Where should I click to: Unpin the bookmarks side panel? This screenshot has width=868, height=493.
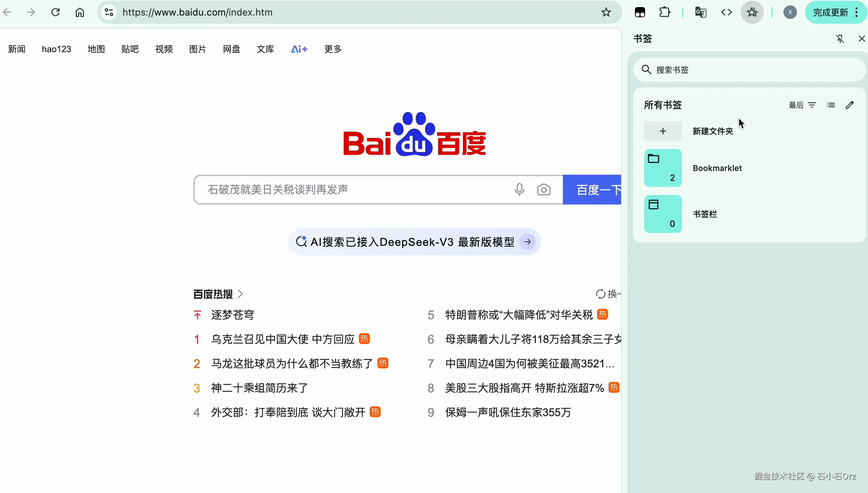pyautogui.click(x=840, y=39)
